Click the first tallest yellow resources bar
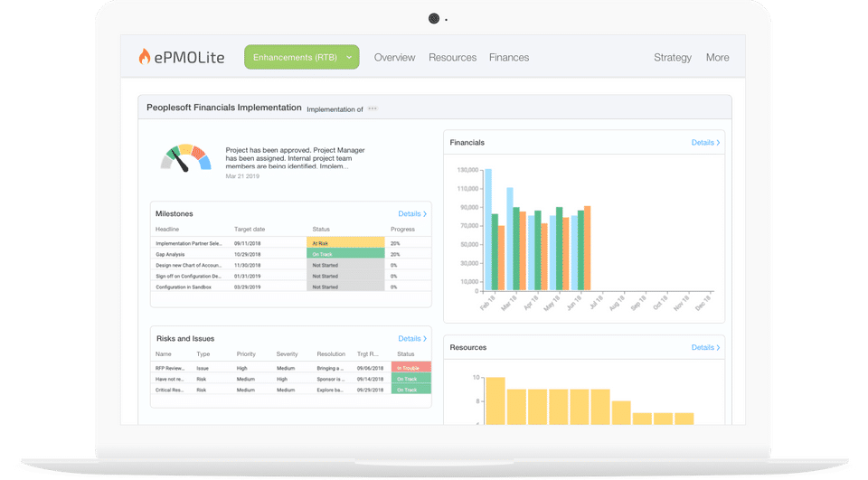The width and height of the screenshot is (868, 480). click(x=495, y=400)
